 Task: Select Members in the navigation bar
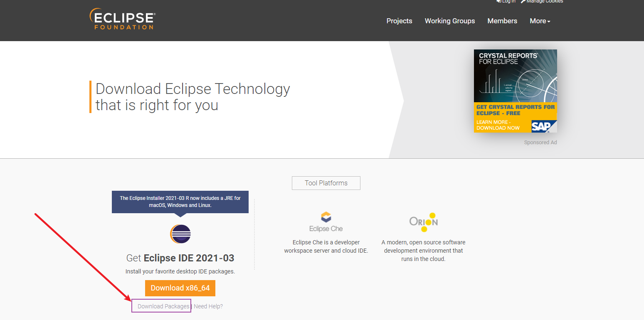[x=502, y=21]
